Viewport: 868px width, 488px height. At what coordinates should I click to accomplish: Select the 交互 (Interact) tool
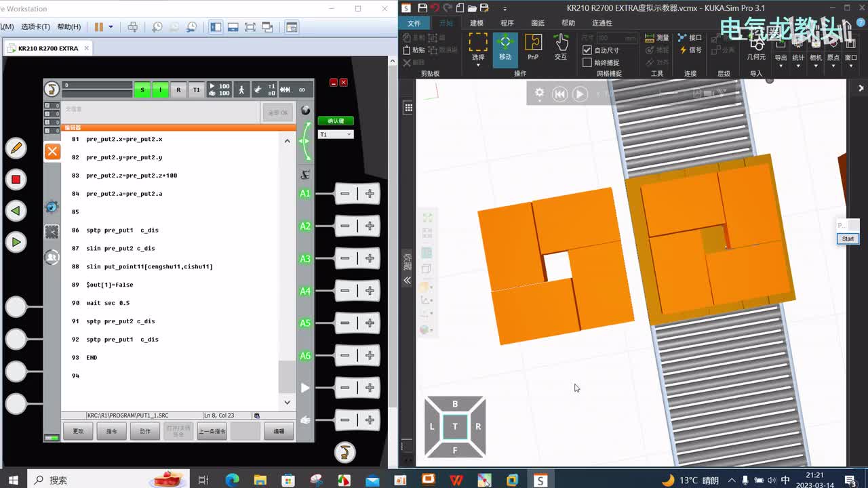[561, 47]
